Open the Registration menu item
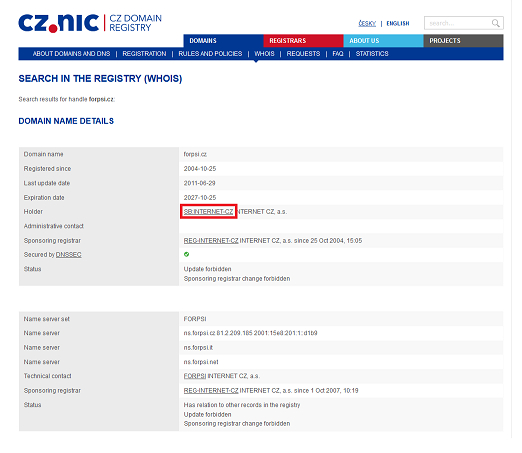522x453 pixels. 144,54
